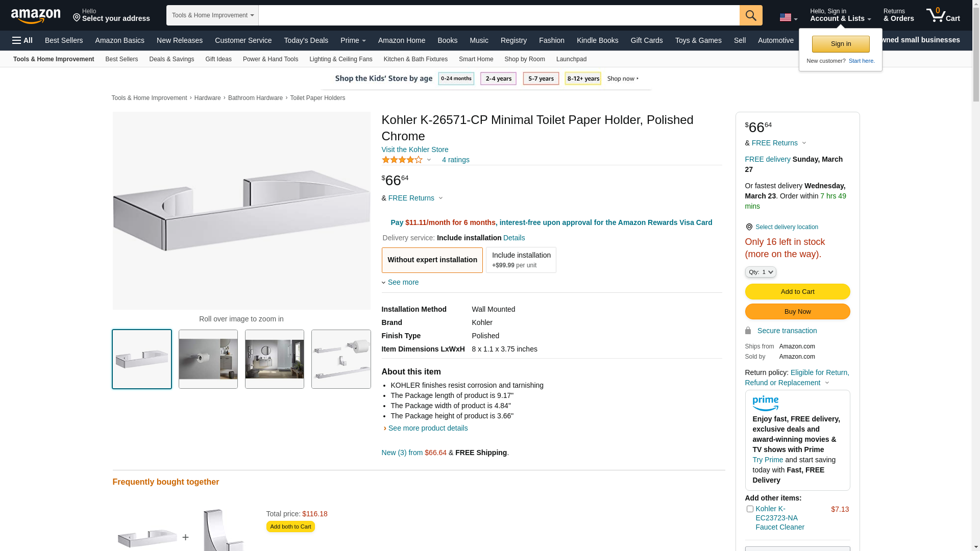Open the All hamburger menu

(22, 40)
